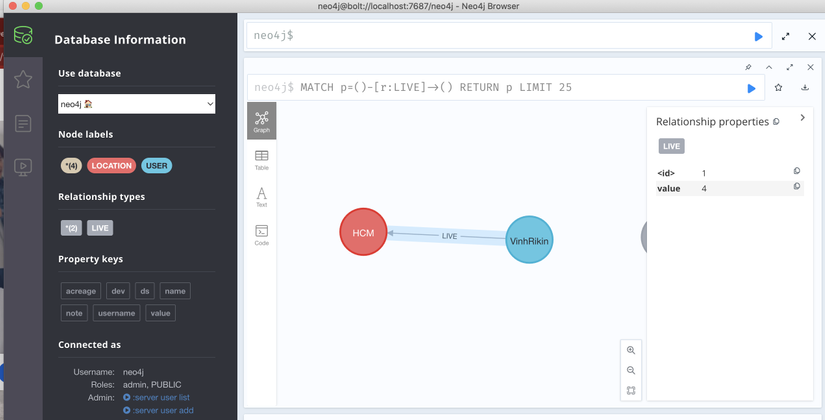Viewport: 825px width, 420px height.
Task: Click the note property key
Action: coord(74,313)
